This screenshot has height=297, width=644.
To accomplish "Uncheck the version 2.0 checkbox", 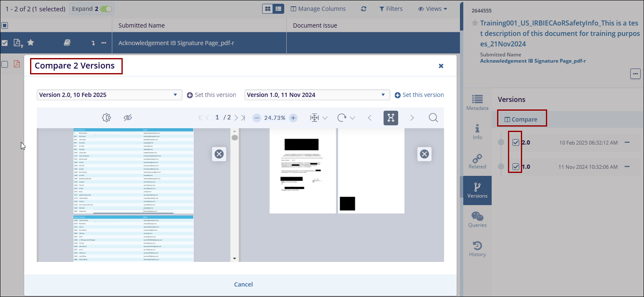I will click(516, 142).
